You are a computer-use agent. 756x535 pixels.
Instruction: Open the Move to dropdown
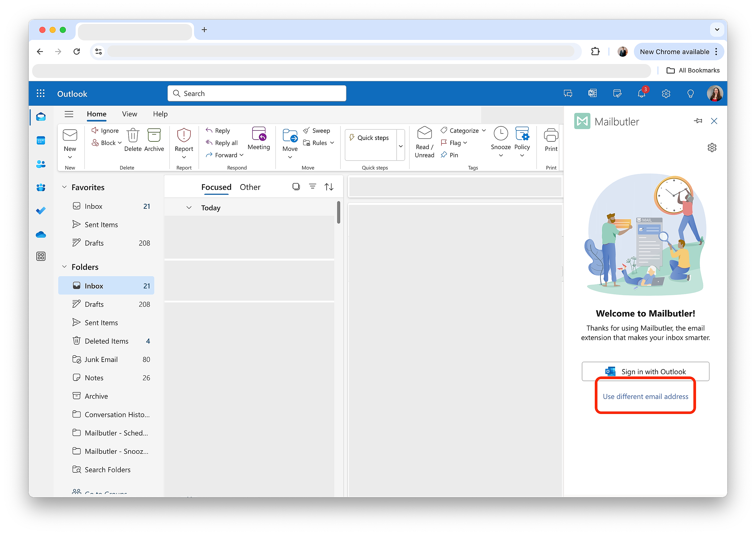coord(290,157)
